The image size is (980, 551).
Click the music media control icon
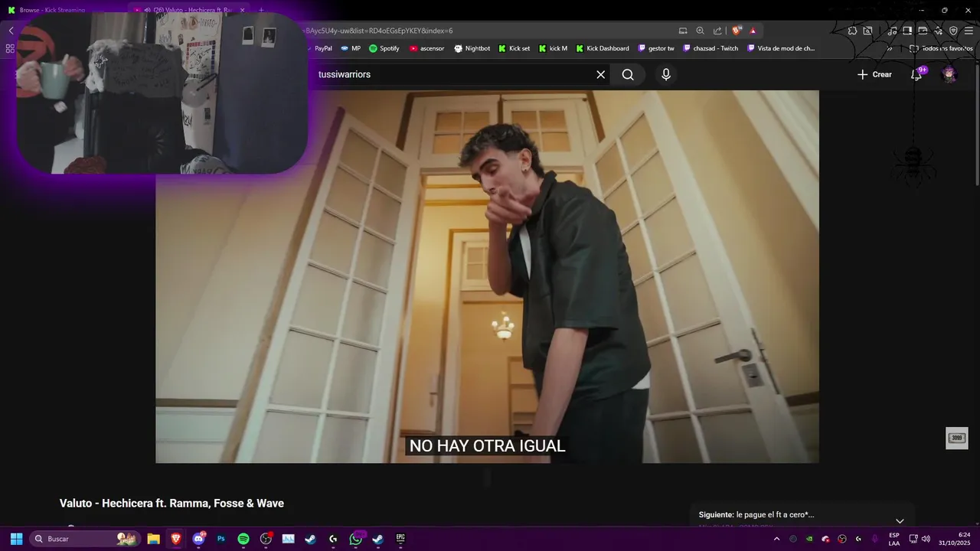(892, 31)
